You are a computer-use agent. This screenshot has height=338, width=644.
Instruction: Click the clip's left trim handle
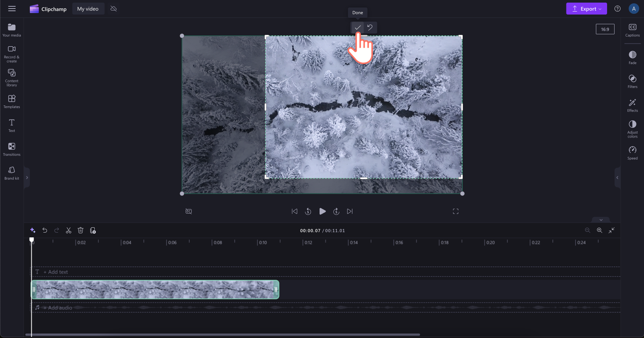[x=34, y=290]
